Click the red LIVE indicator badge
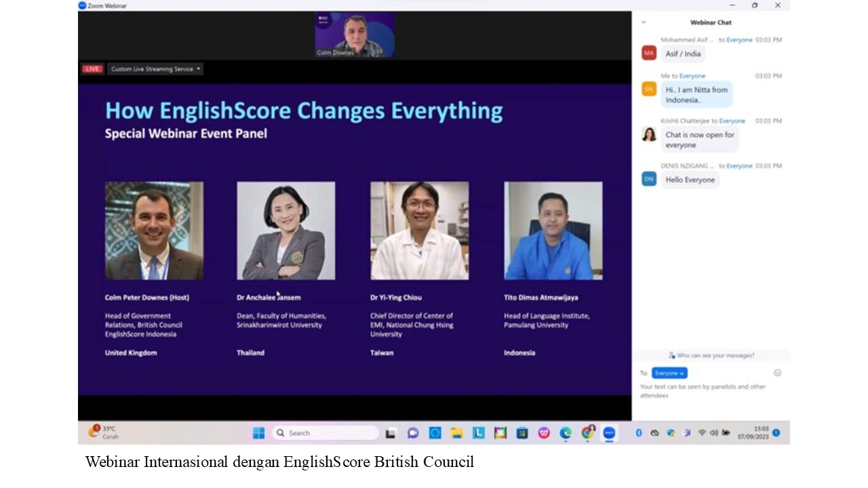 click(x=92, y=69)
